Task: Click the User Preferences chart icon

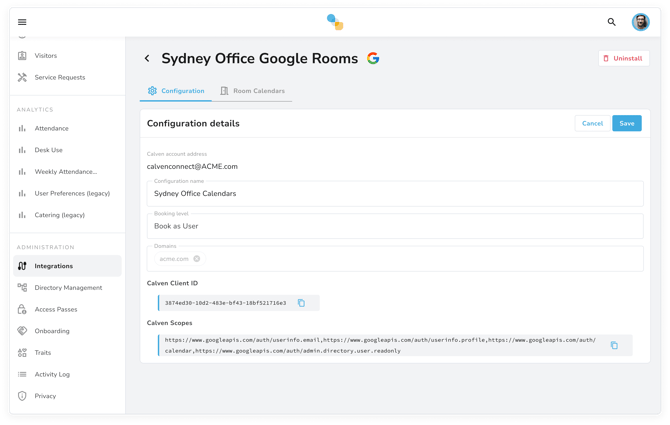Action: (x=22, y=193)
